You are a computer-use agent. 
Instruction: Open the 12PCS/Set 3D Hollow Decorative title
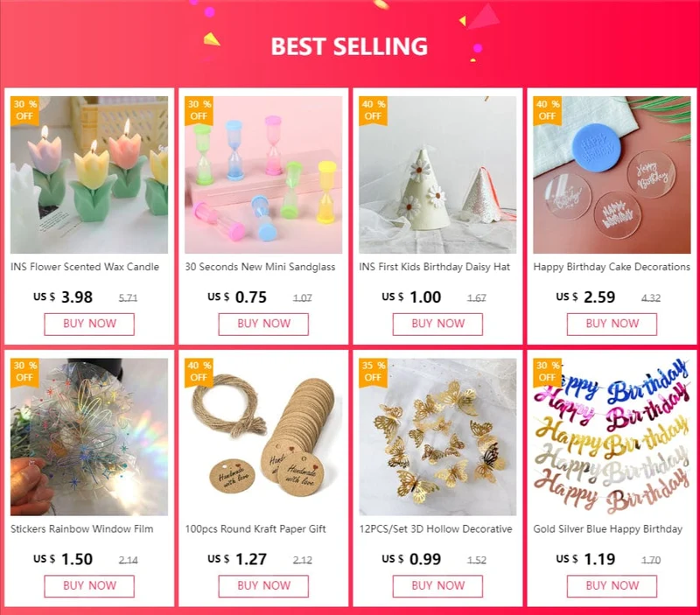click(x=436, y=529)
